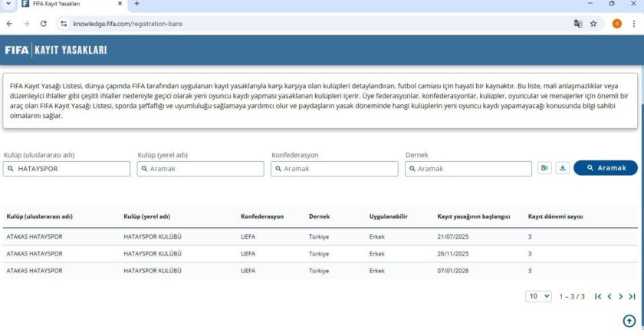Screen dimensions: 644x330
Task: Sort by Kayıt dönemi sayısı column header
Action: coord(555,216)
